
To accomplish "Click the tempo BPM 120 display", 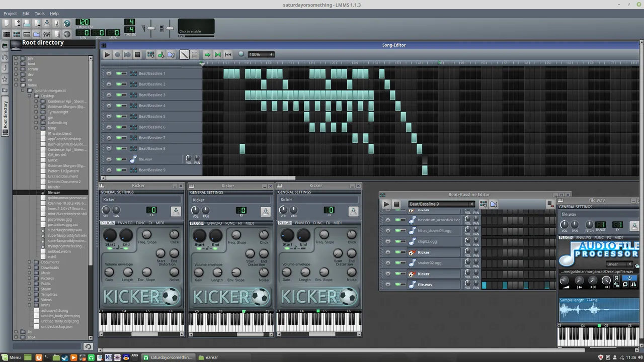I will point(84,22).
